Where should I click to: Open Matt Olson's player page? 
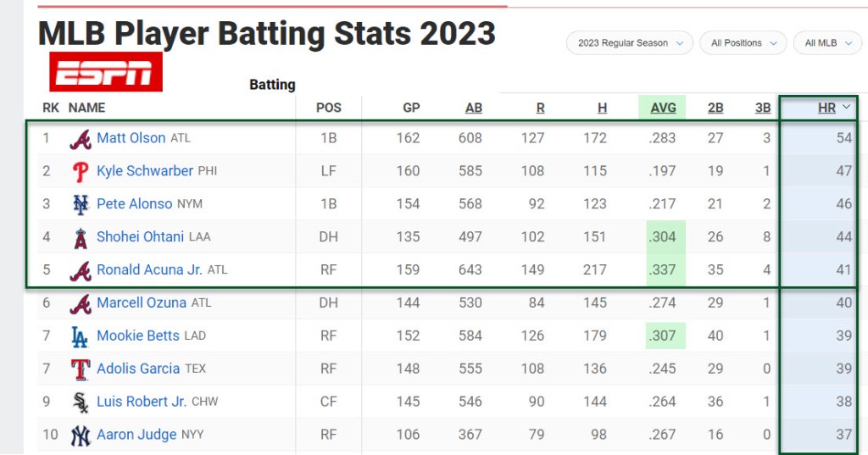[x=131, y=138]
